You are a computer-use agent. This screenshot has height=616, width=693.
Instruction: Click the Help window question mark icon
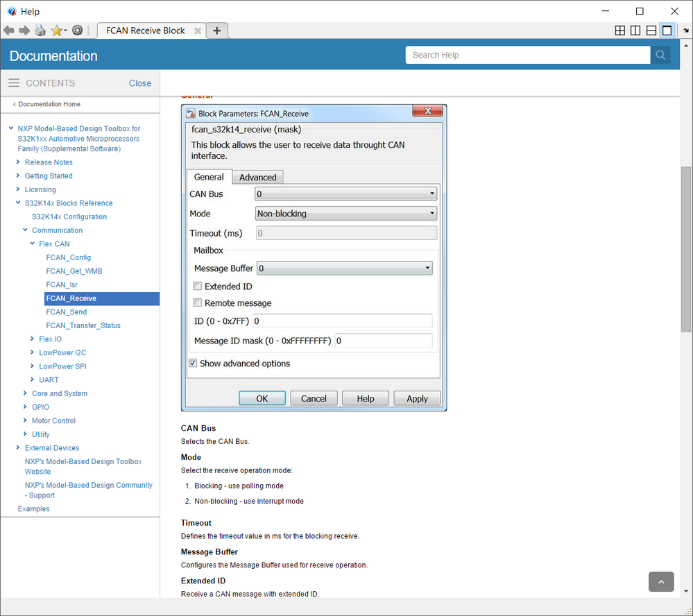[x=12, y=11]
